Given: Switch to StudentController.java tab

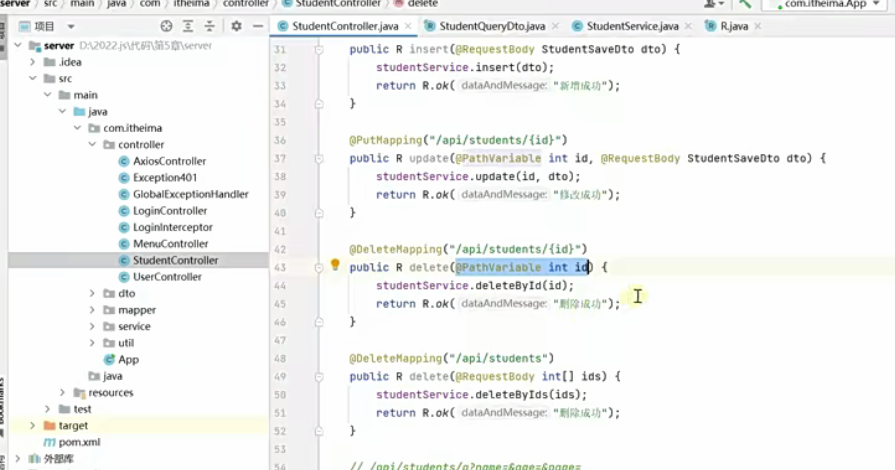Looking at the screenshot, I should [x=345, y=26].
